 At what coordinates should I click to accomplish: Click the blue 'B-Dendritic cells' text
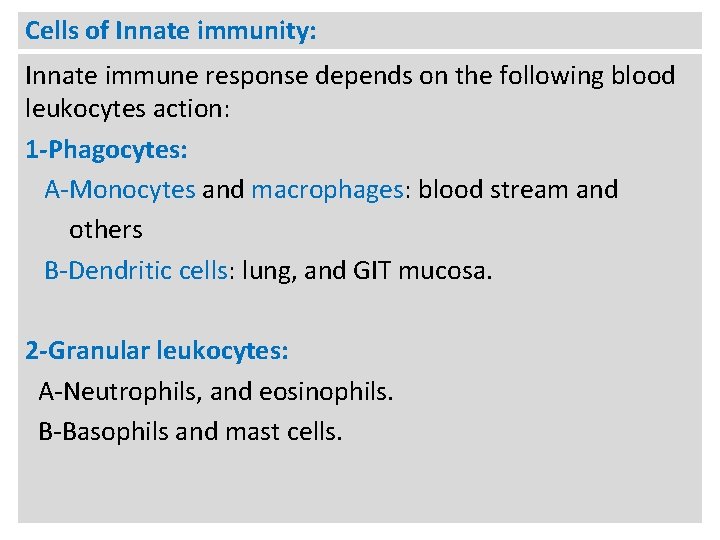(x=136, y=270)
